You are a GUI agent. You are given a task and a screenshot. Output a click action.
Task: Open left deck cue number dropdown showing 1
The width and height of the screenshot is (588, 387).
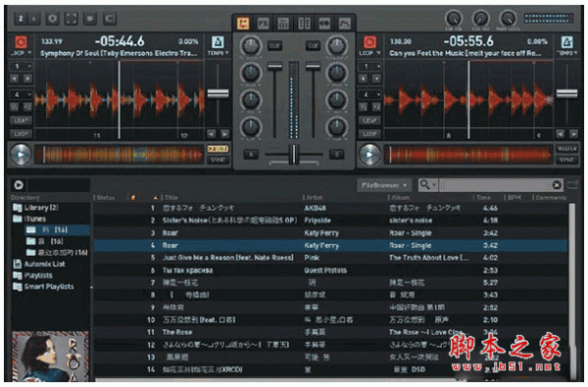coord(21,67)
